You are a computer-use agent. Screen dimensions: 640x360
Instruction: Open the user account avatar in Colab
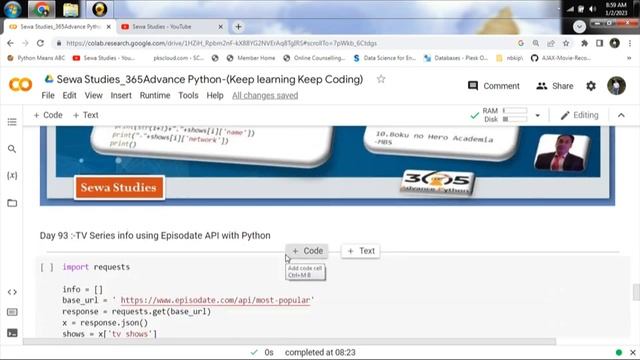616,86
